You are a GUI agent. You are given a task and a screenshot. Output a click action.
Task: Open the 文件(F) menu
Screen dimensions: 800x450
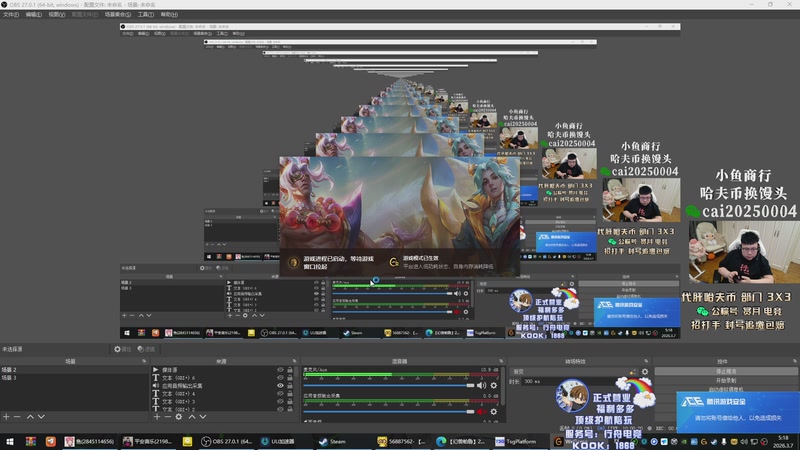point(11,14)
